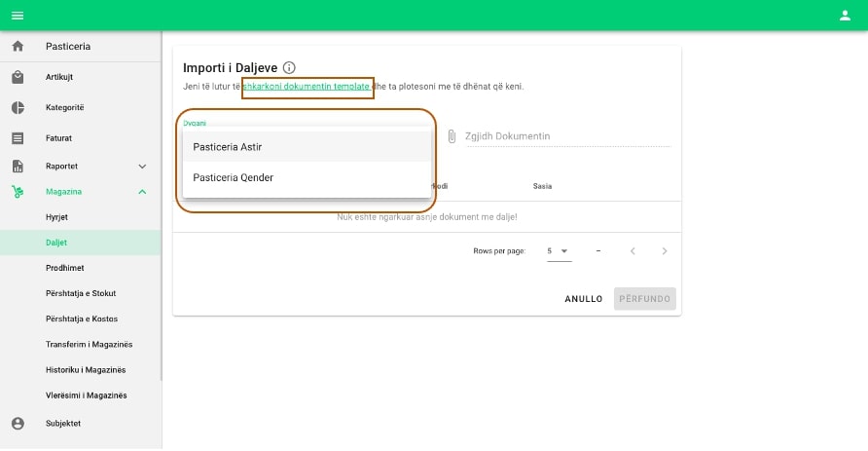Viewport: 868px width, 451px height.
Task: Click the Faturat receipt icon
Action: point(18,138)
